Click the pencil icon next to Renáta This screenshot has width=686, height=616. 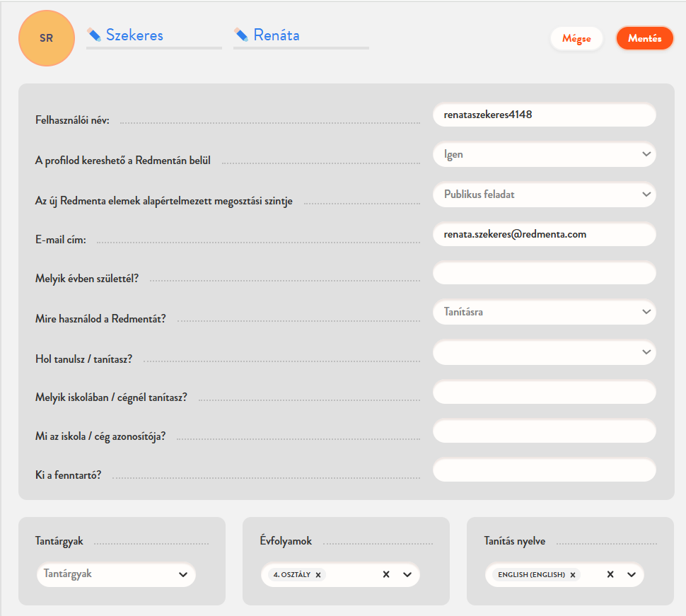(241, 35)
